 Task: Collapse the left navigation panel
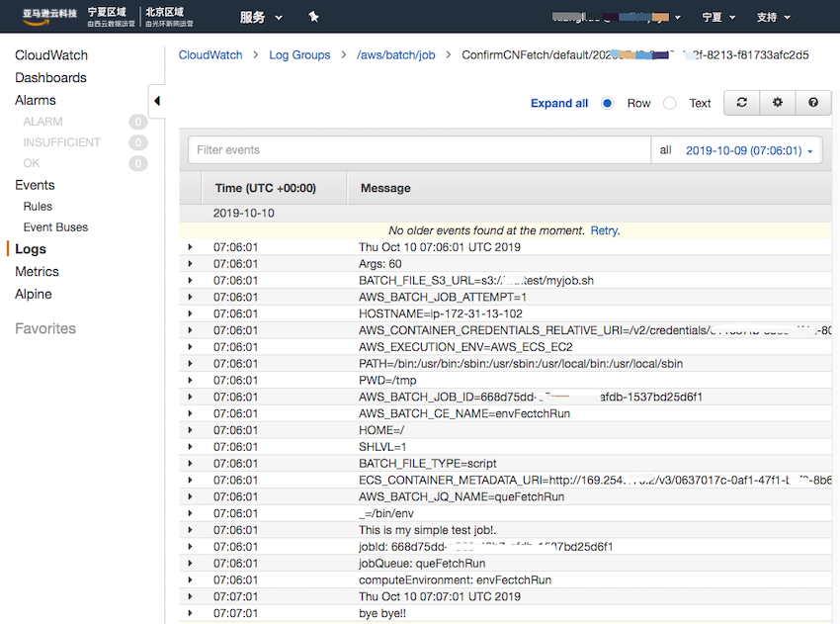point(156,101)
